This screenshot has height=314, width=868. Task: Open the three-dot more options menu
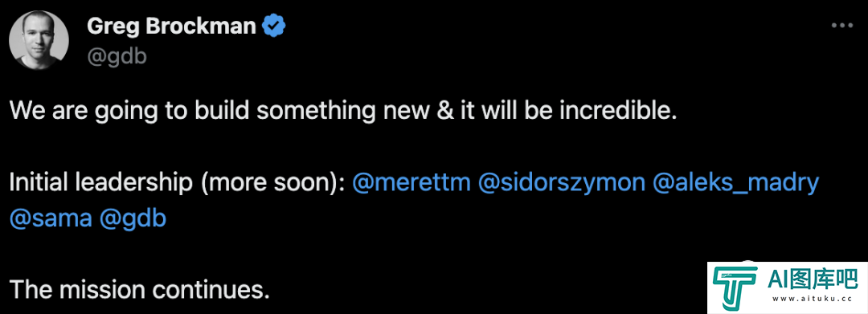pos(842,26)
